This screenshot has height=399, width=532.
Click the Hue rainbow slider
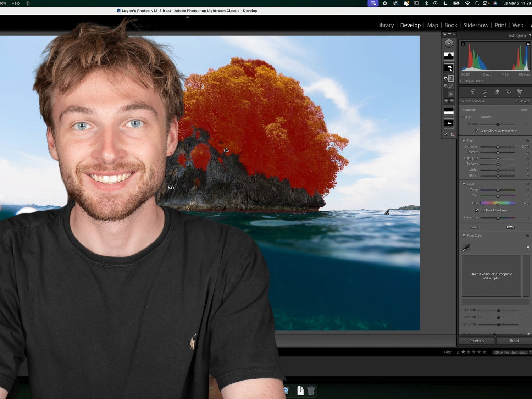point(498,203)
